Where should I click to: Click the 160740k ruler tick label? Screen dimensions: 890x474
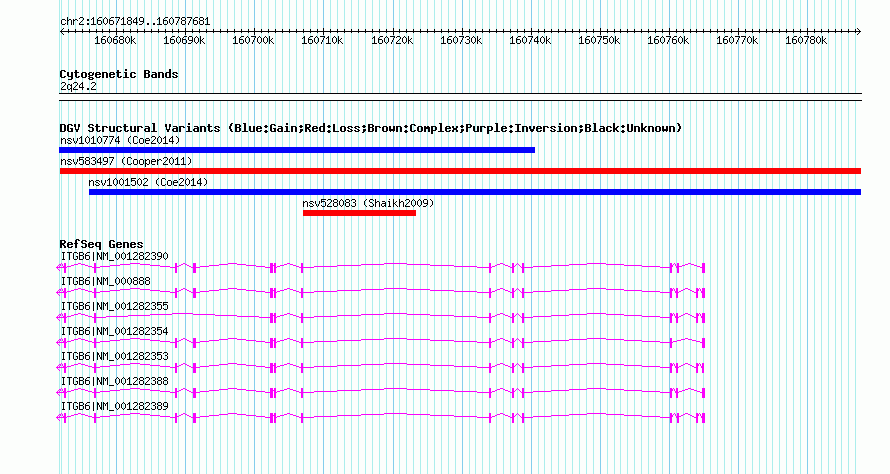(x=530, y=41)
